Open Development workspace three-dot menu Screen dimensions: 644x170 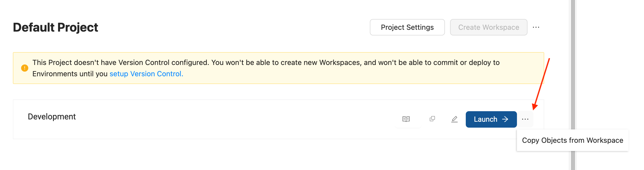click(x=525, y=119)
